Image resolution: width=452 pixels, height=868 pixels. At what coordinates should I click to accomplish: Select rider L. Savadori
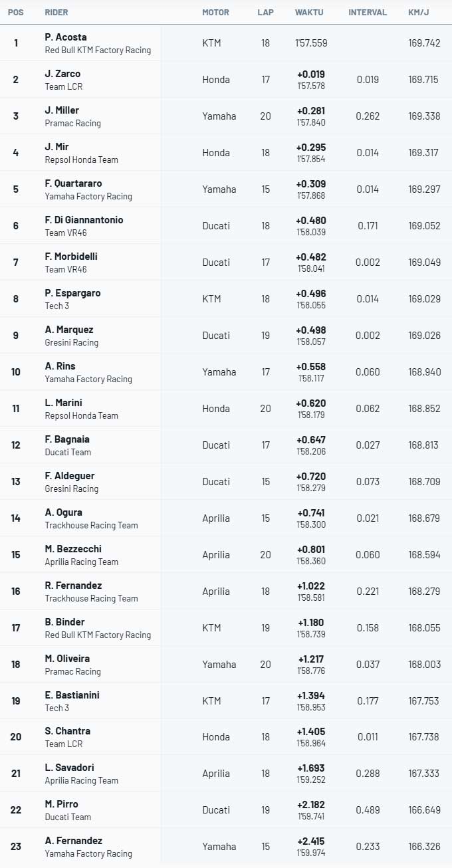pyautogui.click(x=68, y=768)
